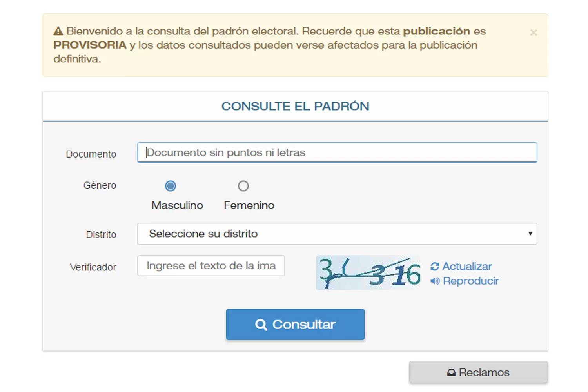
Task: Select the Masculino gender option
Action: pos(171,186)
